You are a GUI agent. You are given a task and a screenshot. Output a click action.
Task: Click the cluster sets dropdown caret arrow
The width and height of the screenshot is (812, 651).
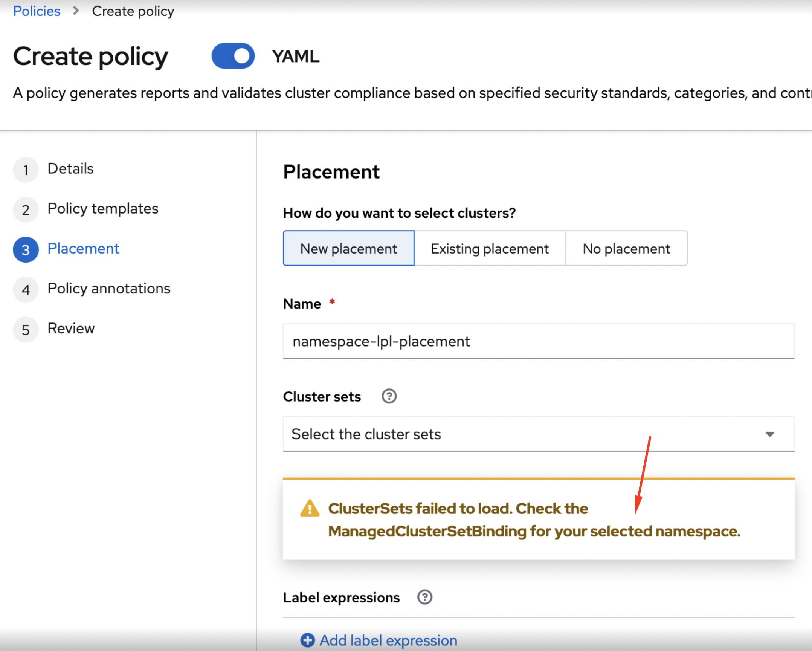(x=770, y=434)
